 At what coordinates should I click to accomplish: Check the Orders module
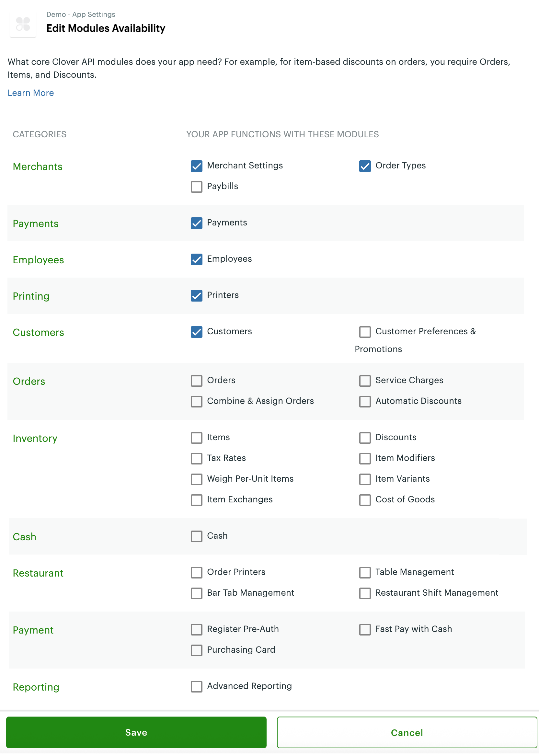pyautogui.click(x=197, y=381)
